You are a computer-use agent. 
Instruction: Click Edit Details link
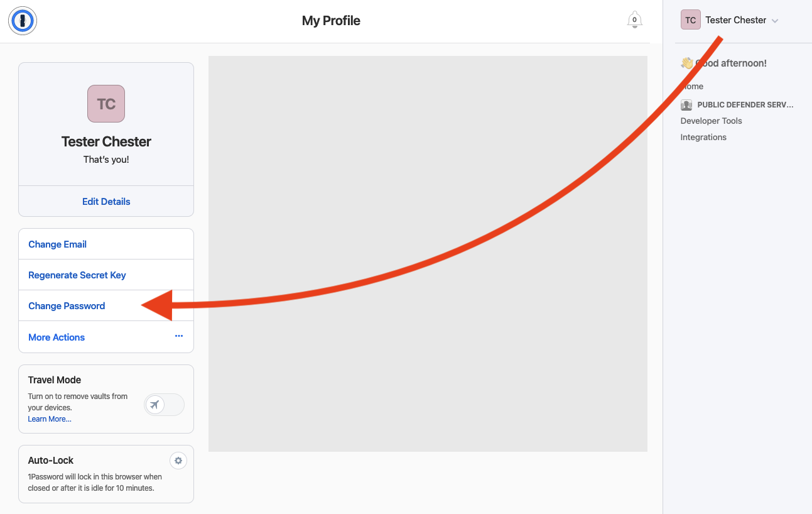click(x=106, y=202)
